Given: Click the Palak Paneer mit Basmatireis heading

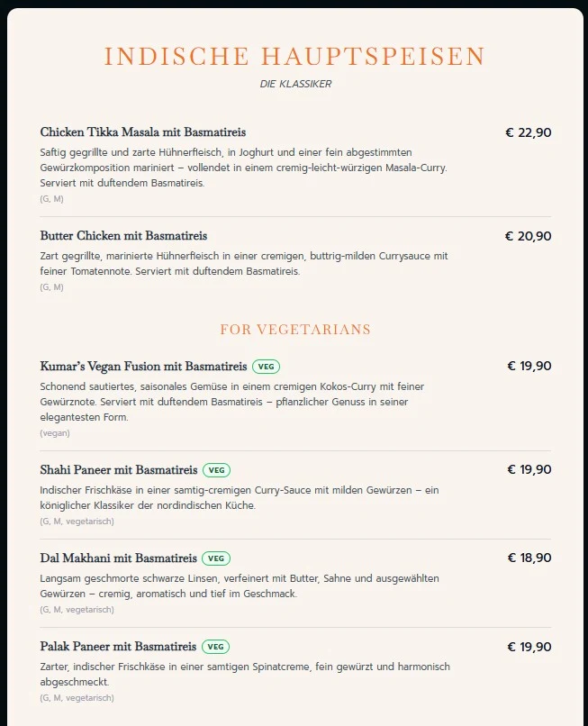Looking at the screenshot, I should 118,647.
